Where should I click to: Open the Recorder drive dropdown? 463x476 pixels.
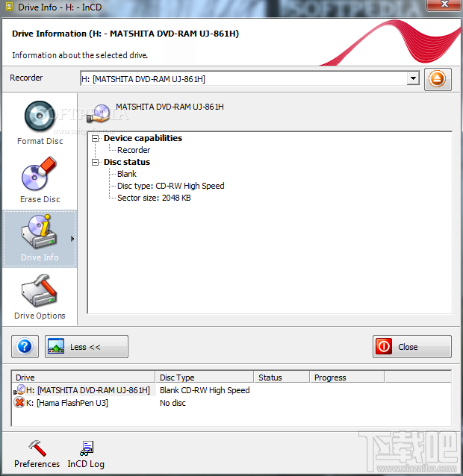pos(413,78)
